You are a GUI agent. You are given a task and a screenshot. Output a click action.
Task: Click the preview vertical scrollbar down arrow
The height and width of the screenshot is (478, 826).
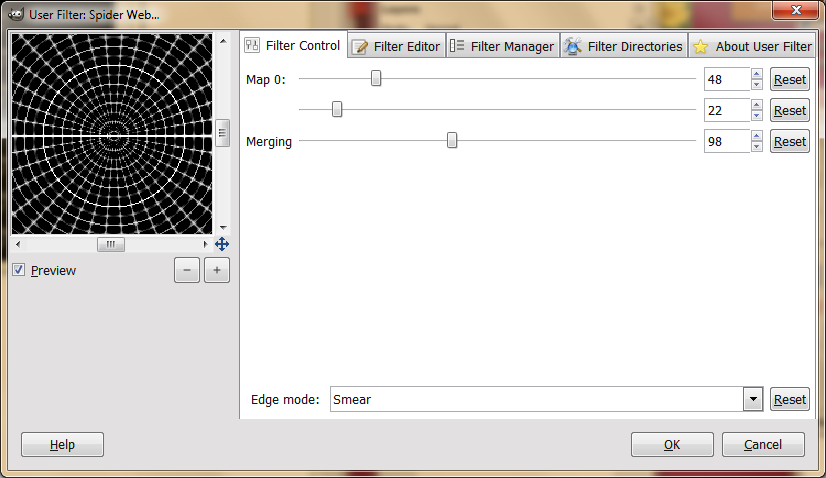coord(223,228)
